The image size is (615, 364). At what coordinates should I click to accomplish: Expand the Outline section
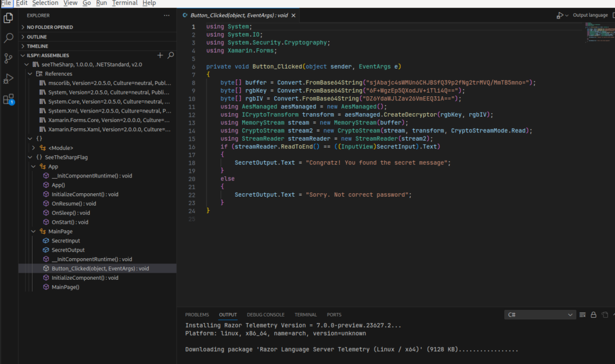[37, 37]
